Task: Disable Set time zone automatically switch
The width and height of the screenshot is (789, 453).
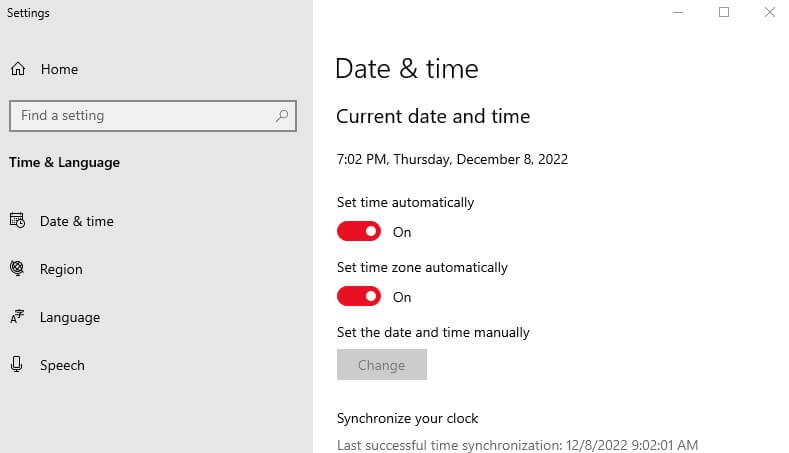Action: pyautogui.click(x=359, y=297)
